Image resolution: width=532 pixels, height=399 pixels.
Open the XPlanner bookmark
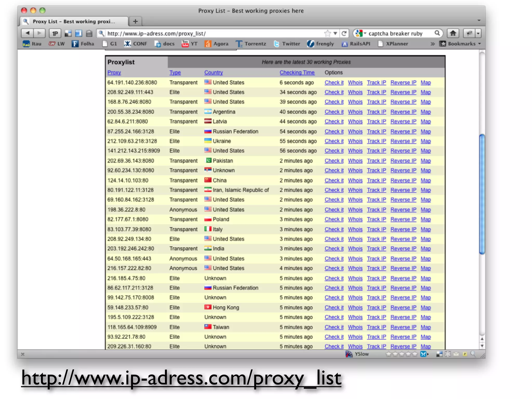click(x=393, y=44)
